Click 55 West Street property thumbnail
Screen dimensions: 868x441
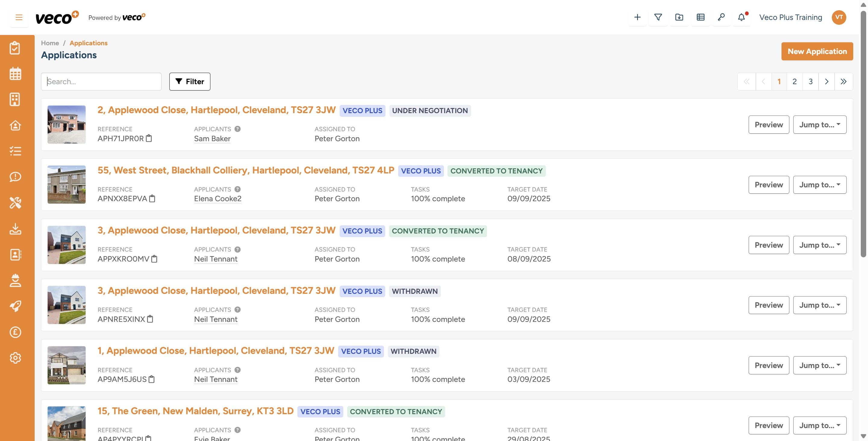pyautogui.click(x=66, y=184)
